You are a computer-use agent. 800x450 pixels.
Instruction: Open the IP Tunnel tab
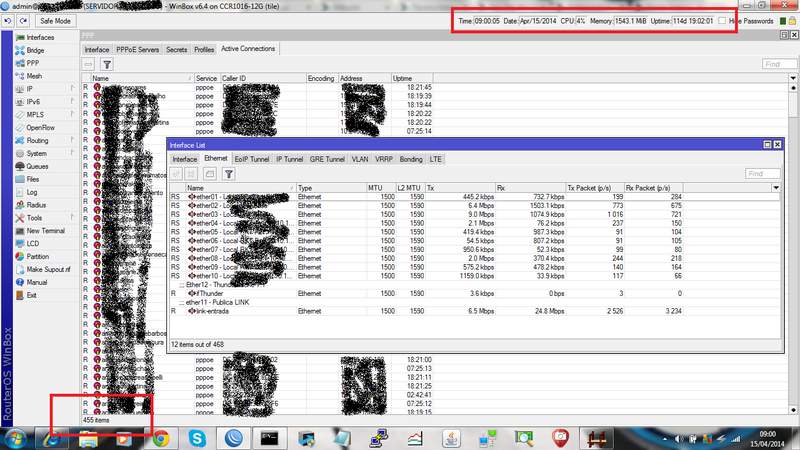click(289, 159)
